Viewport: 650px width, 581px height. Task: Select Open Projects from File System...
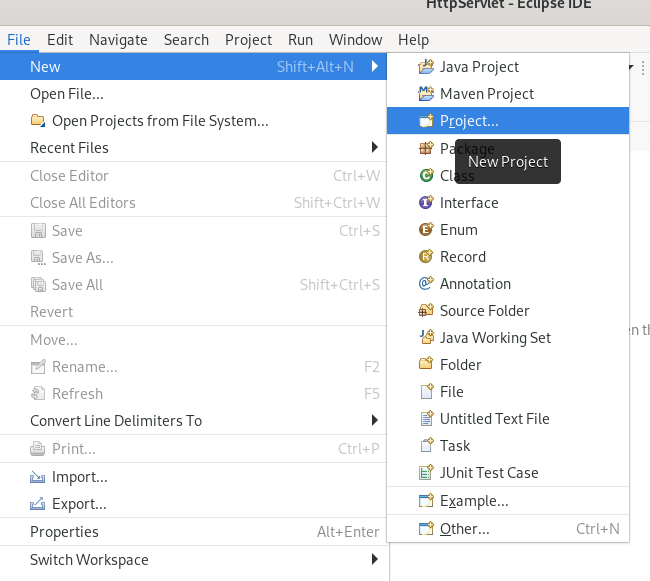point(193,121)
